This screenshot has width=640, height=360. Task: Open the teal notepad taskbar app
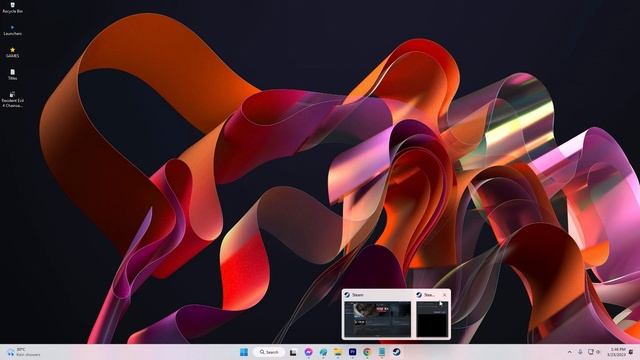(x=382, y=352)
